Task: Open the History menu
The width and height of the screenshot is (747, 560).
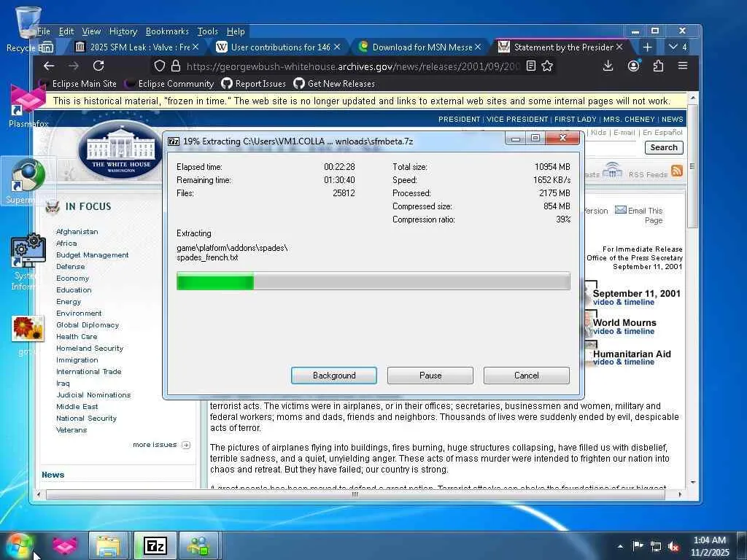Action: (123, 31)
